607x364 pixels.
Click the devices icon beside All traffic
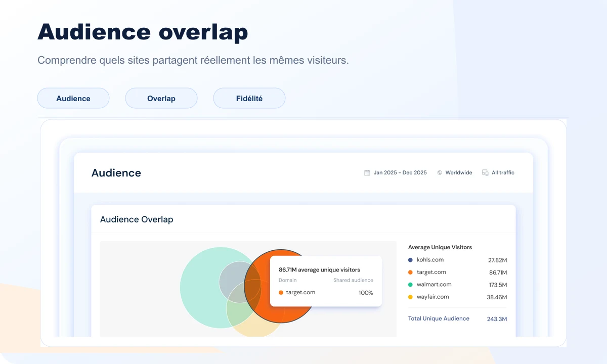click(x=485, y=172)
